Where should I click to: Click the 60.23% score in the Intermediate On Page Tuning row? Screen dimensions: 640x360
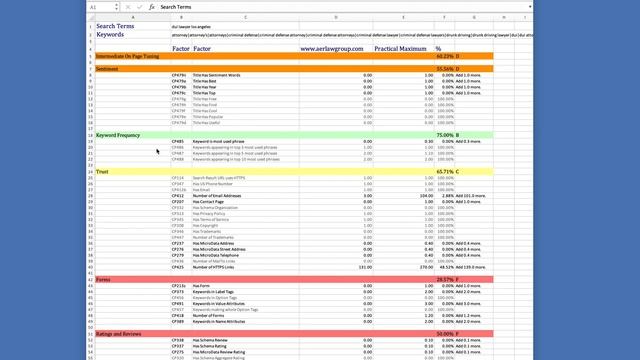coord(445,56)
